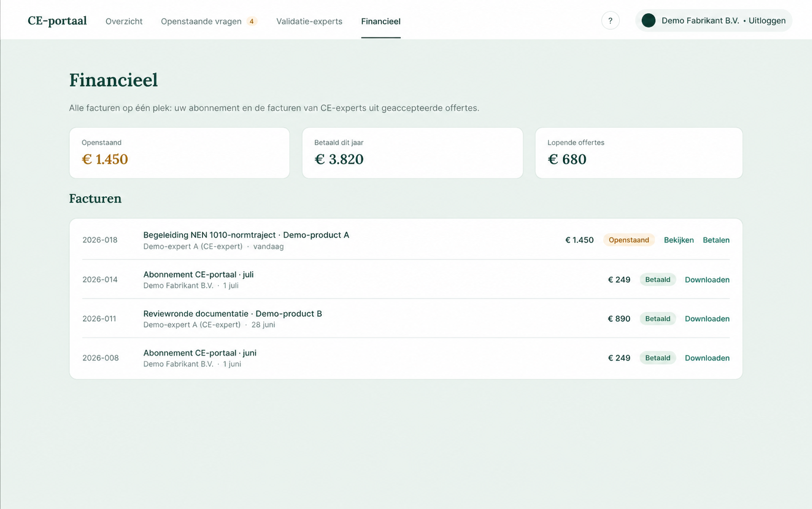This screenshot has width=812, height=509.
Task: Click € 249 amount for invoice 2026-014
Action: [x=619, y=279]
